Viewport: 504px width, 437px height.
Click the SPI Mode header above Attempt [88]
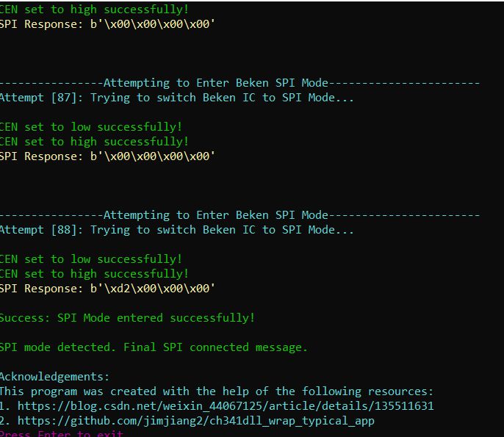[240, 215]
